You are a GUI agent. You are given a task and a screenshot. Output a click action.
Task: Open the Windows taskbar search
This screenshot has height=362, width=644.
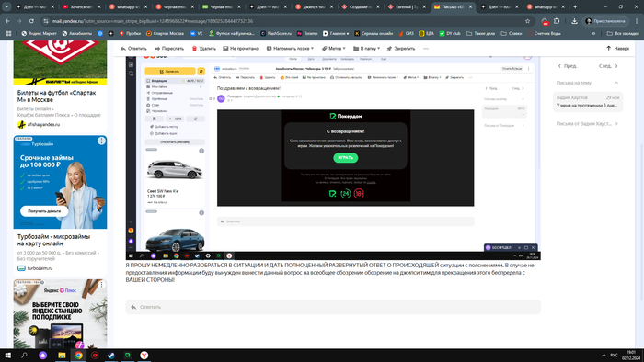(x=24, y=356)
